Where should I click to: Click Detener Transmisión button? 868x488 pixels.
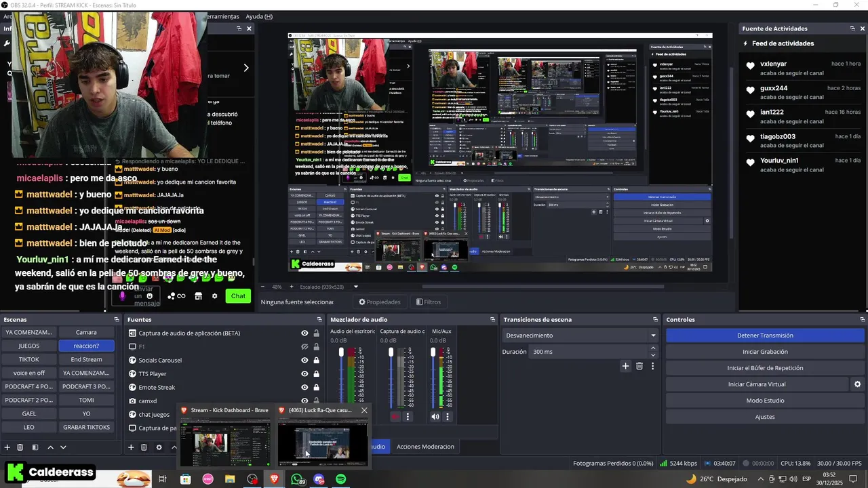[765, 335]
